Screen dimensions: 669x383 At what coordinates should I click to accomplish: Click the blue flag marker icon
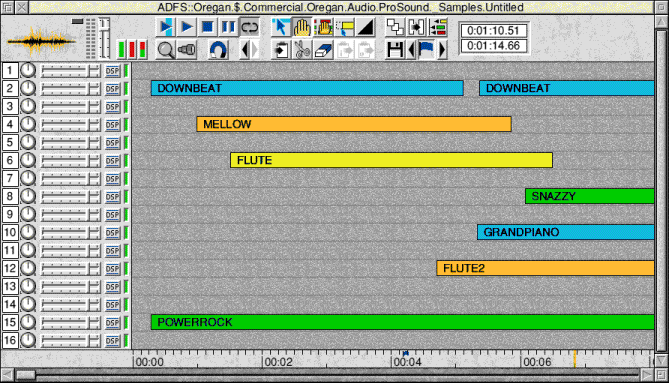tap(426, 50)
